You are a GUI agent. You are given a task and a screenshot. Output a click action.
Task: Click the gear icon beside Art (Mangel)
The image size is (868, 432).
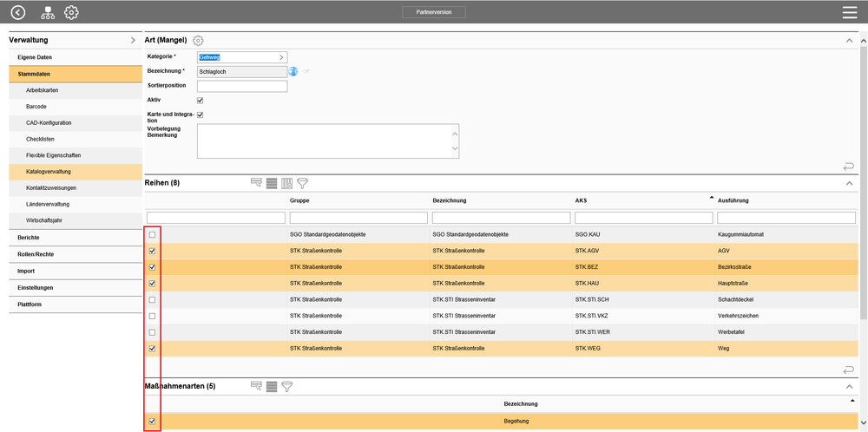198,41
